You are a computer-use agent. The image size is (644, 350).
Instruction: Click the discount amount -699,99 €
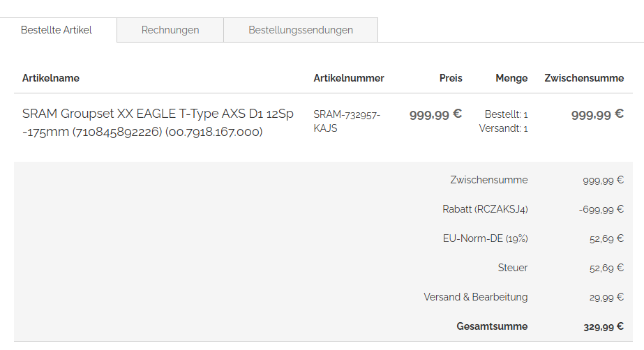[601, 209]
